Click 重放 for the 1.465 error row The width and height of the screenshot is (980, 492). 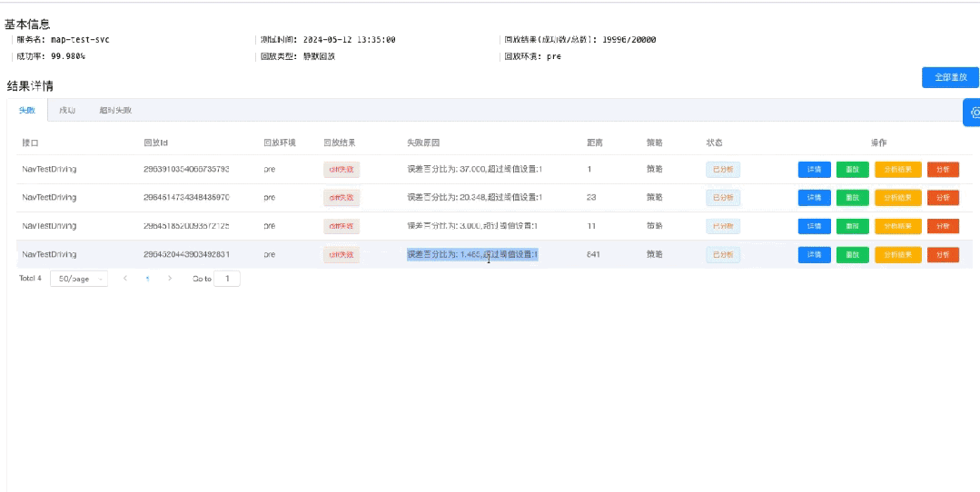853,255
